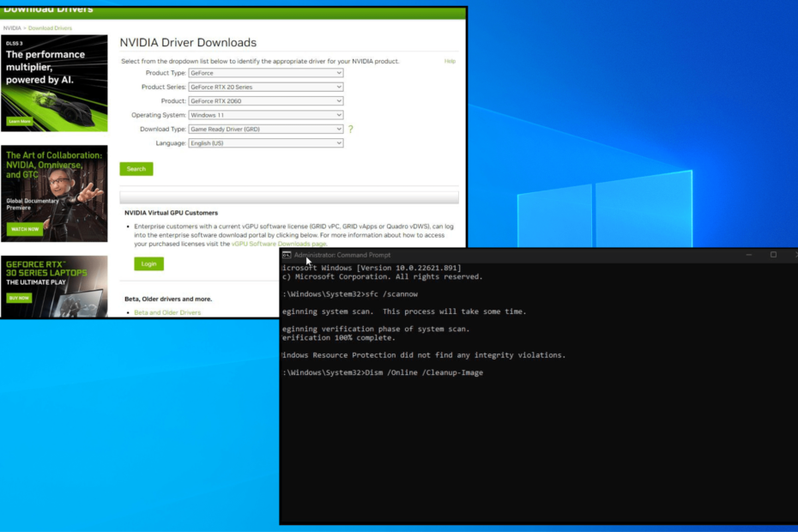Screen dimensions: 798x532
Task: Click Watch Now on the GTC documentary ad
Action: tap(25, 229)
